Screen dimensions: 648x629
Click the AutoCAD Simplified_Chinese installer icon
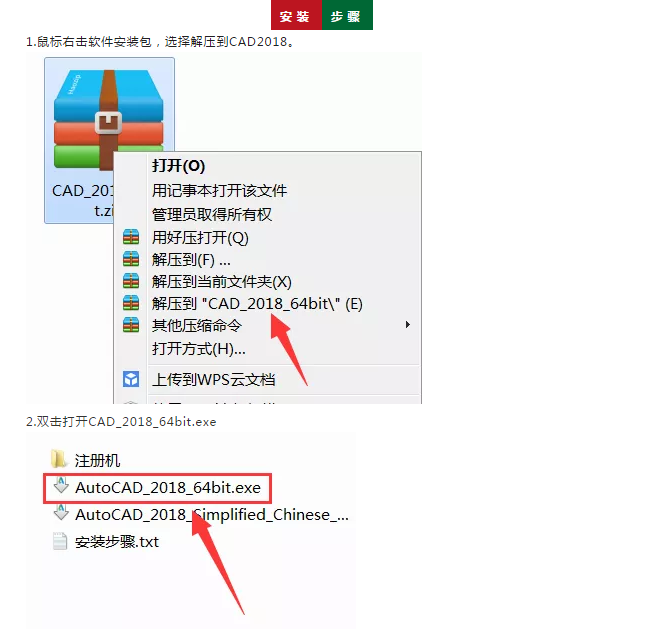[x=61, y=513]
